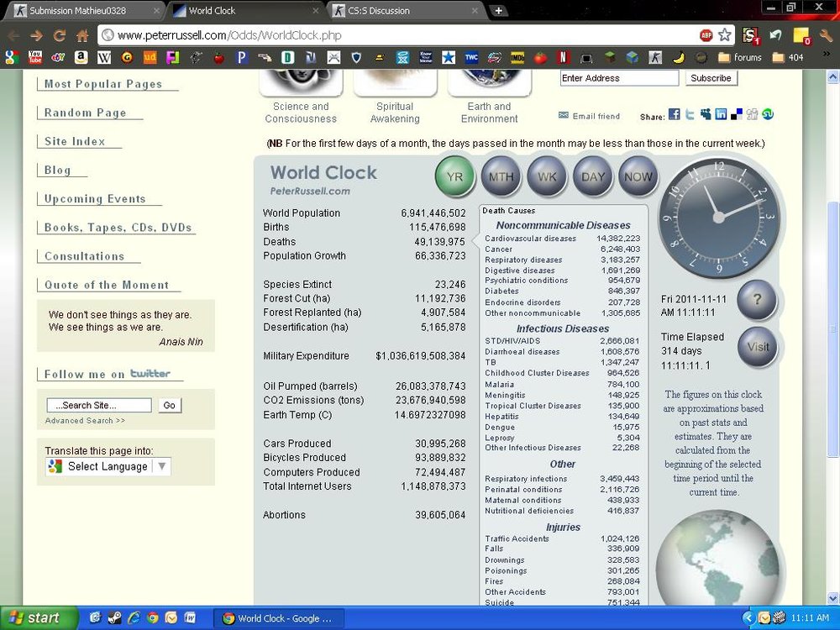Image resolution: width=840 pixels, height=630 pixels.
Task: Open the forums bookmark folder
Action: coord(740,57)
